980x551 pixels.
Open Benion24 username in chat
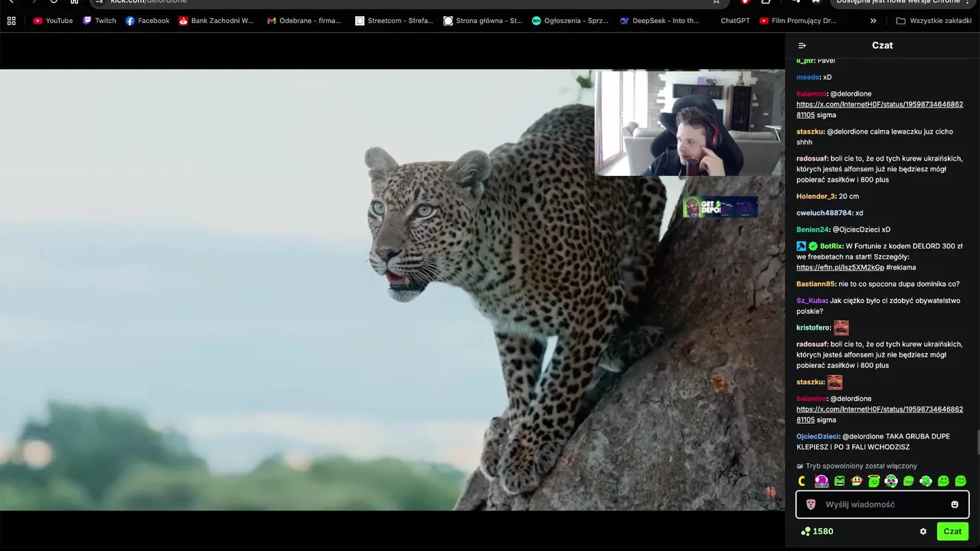pyautogui.click(x=812, y=230)
